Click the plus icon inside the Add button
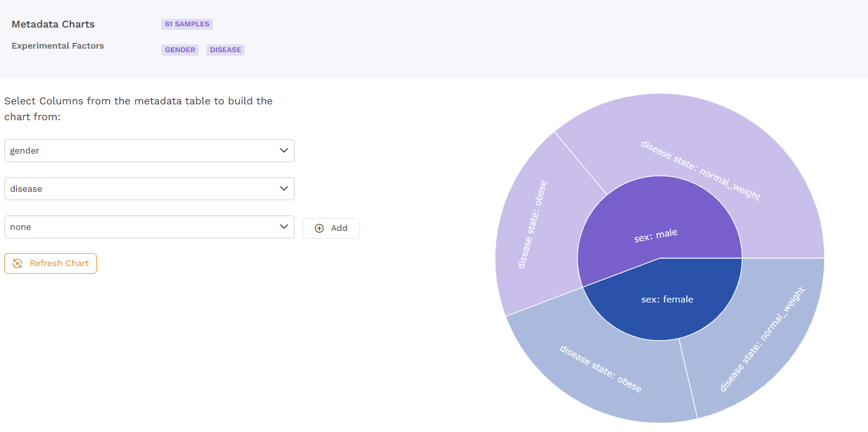This screenshot has height=432, width=868. (320, 228)
